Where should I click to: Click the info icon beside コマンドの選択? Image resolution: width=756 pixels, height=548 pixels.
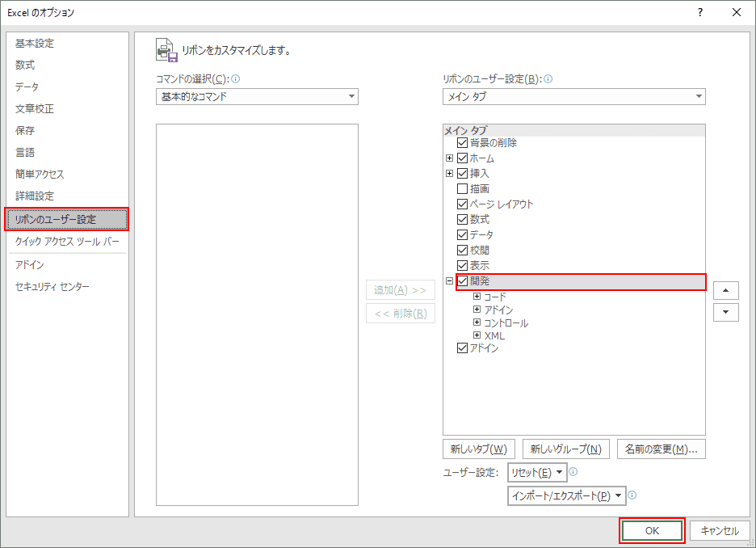click(236, 78)
